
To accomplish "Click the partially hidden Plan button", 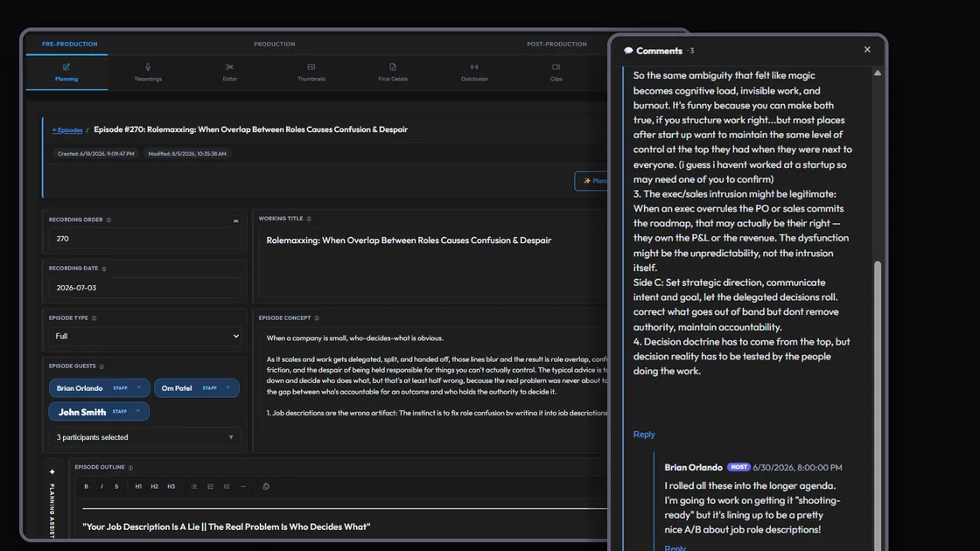I will pos(591,180).
